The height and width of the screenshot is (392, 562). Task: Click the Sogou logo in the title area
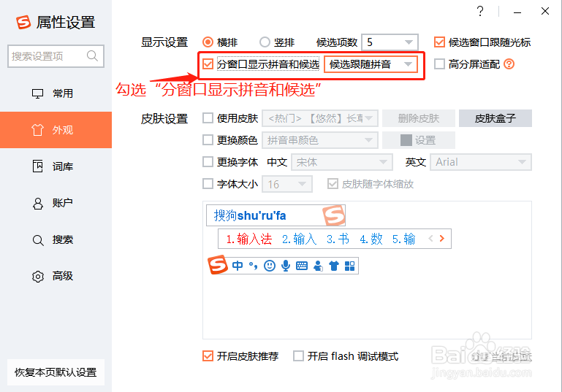(23, 22)
